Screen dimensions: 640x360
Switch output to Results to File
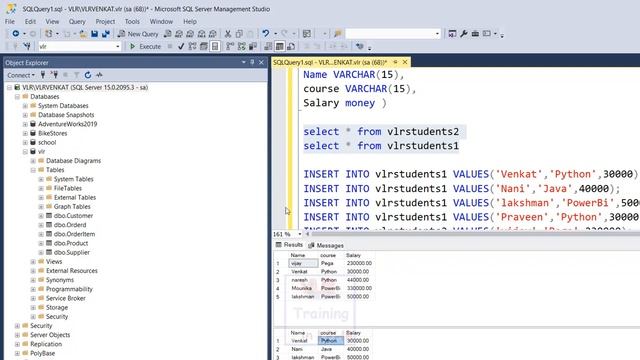[x=291, y=47]
